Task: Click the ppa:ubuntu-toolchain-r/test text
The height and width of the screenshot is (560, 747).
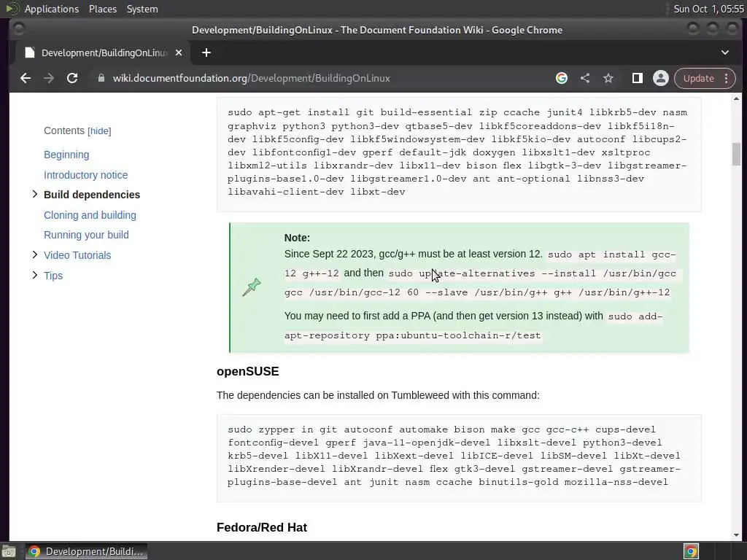Action: click(x=458, y=335)
